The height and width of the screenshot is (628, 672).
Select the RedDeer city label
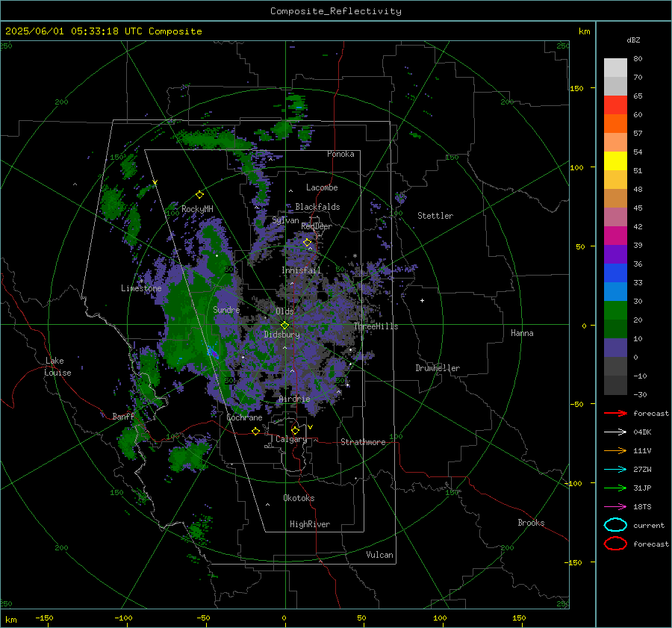(x=317, y=226)
